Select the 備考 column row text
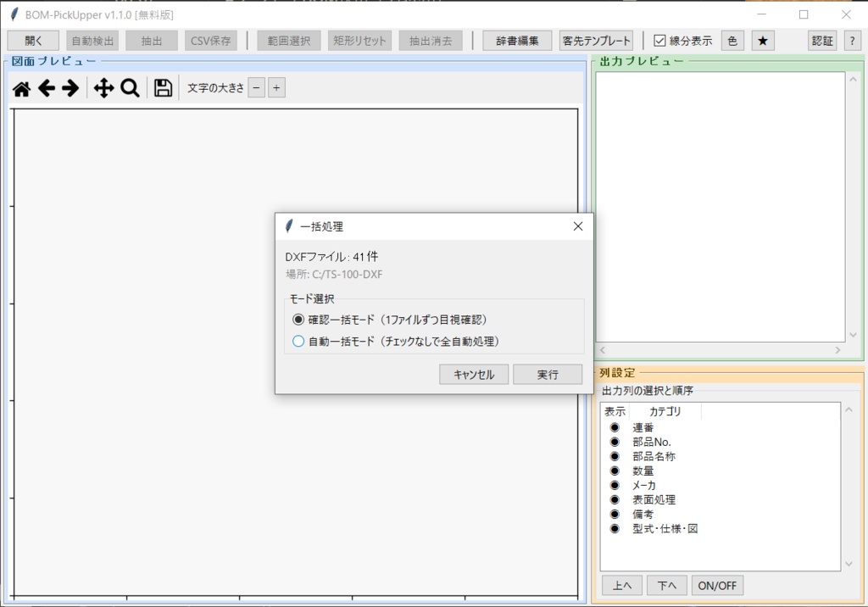 [643, 514]
